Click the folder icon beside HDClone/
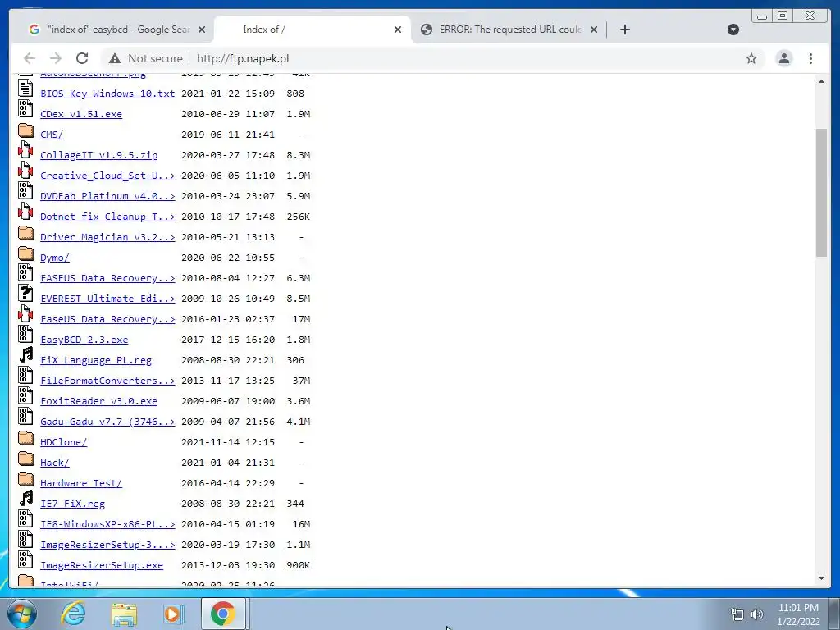The width and height of the screenshot is (840, 630). 25,437
